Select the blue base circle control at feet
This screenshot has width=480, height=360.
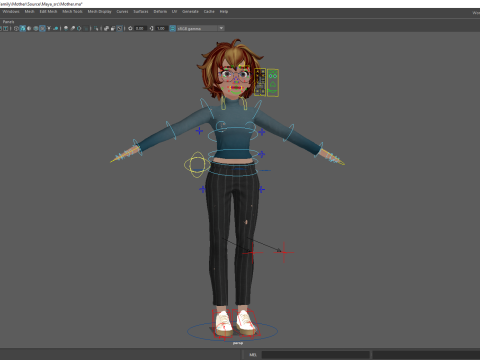click(232, 332)
